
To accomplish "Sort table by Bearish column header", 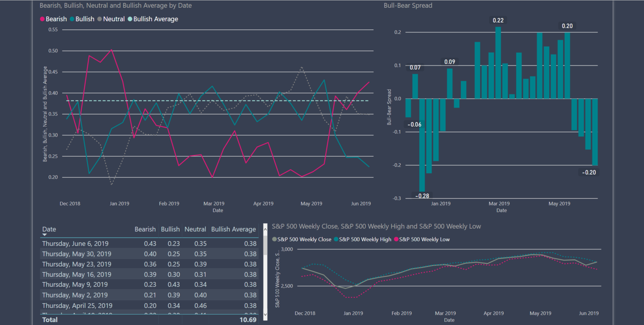I will (145, 229).
